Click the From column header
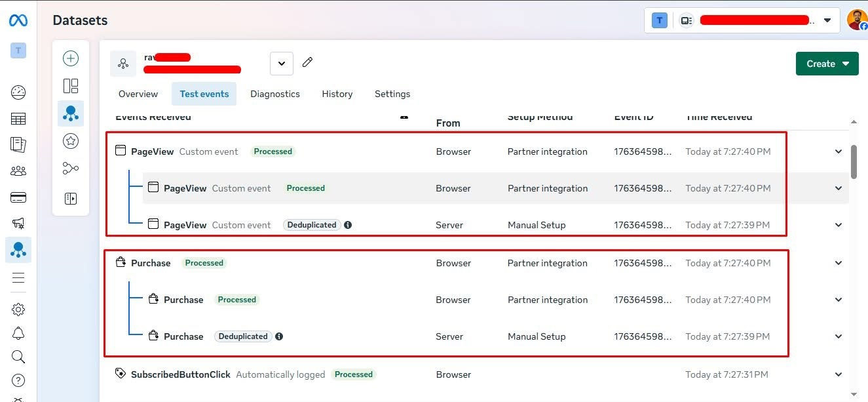Image resolution: width=868 pixels, height=402 pixels. [x=448, y=123]
